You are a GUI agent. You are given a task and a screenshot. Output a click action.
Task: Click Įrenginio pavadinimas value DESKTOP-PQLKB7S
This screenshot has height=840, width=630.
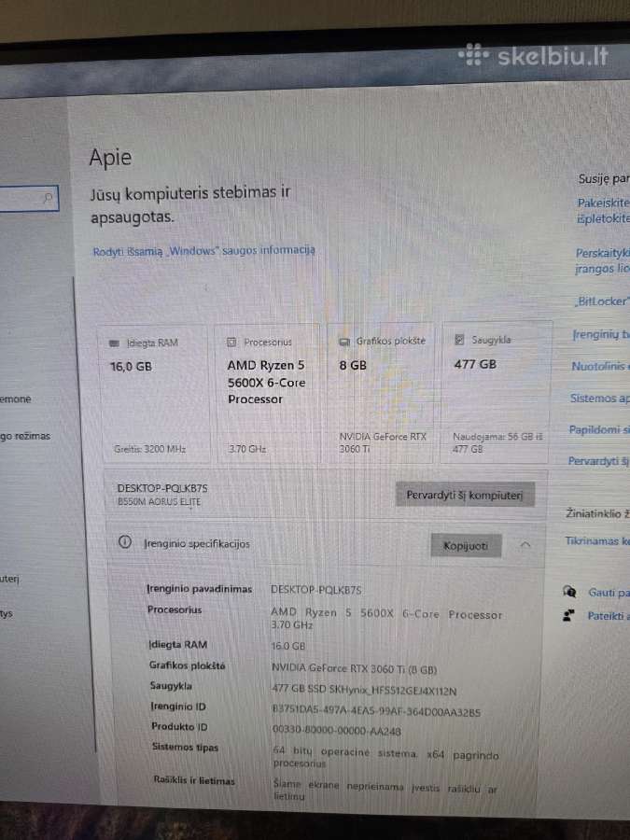click(x=316, y=590)
